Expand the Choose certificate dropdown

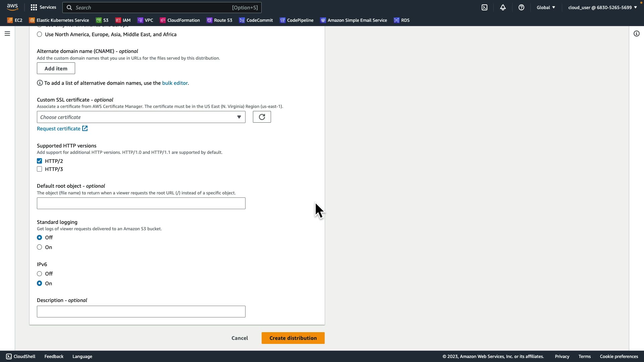pos(141,117)
